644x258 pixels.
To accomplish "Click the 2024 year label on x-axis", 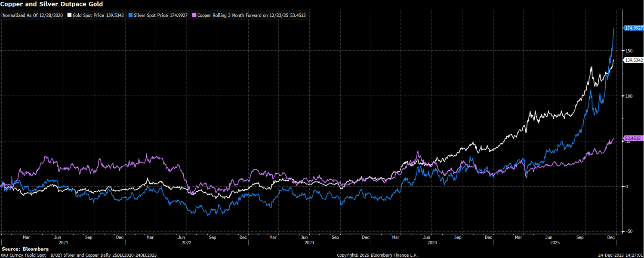I will pyautogui.click(x=432, y=243).
